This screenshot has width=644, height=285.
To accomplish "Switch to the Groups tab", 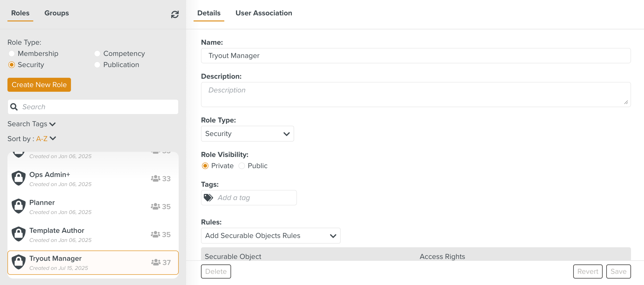I will (x=56, y=13).
